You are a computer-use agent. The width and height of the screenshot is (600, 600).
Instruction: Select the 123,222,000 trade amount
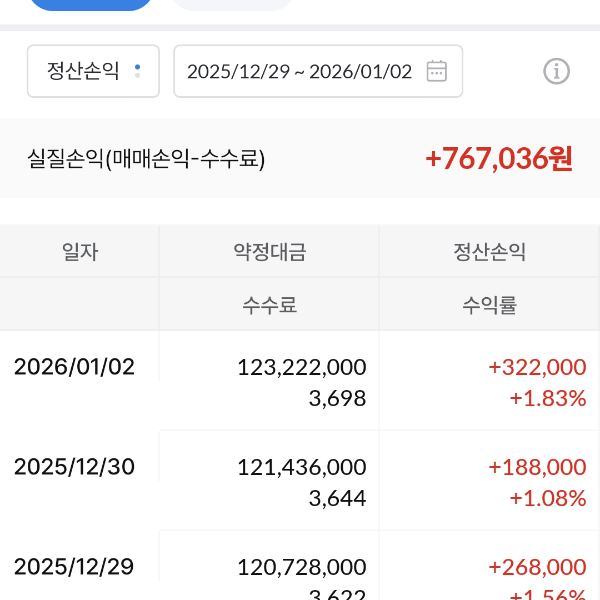point(302,367)
